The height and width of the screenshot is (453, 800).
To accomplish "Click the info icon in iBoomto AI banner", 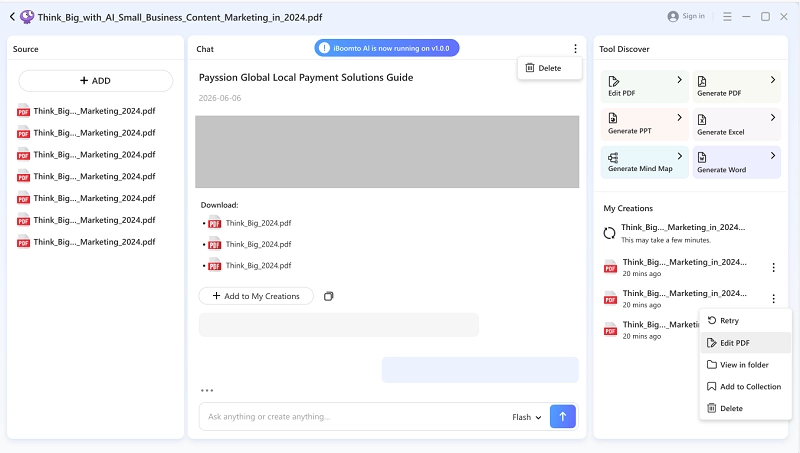I will coord(324,48).
